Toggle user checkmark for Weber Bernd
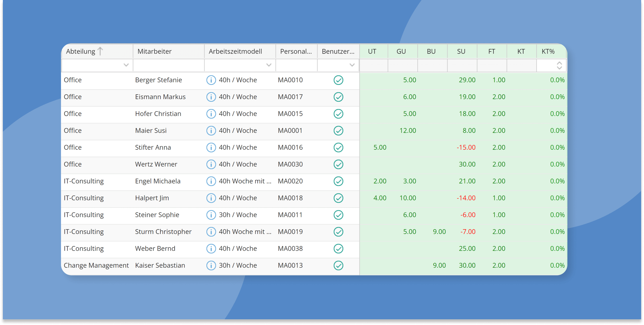 338,249
